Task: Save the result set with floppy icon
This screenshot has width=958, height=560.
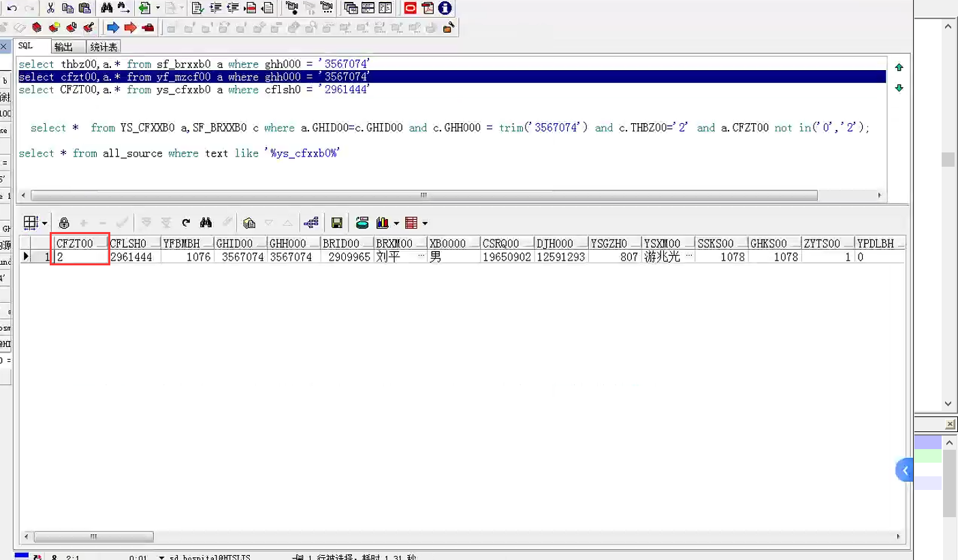Action: click(336, 223)
